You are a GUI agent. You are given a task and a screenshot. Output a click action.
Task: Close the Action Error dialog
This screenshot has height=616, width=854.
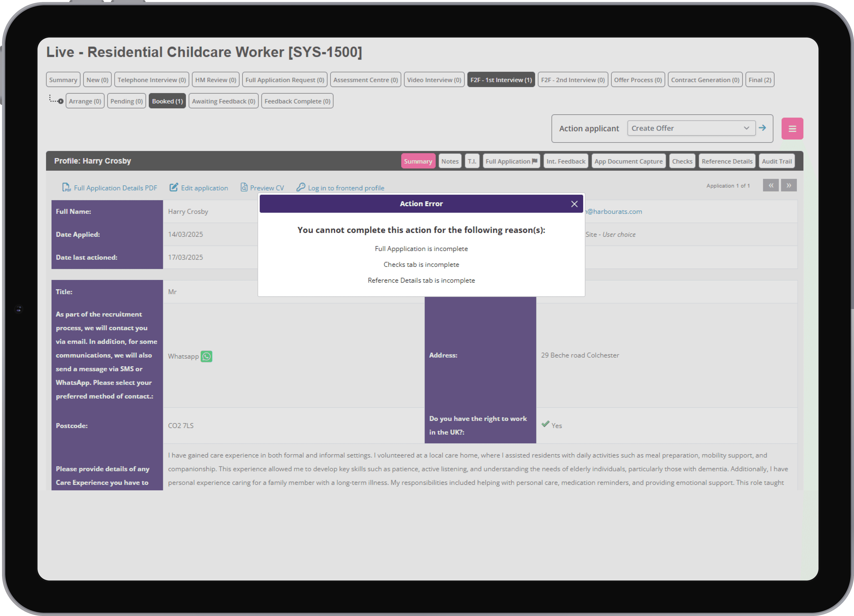[x=574, y=204]
